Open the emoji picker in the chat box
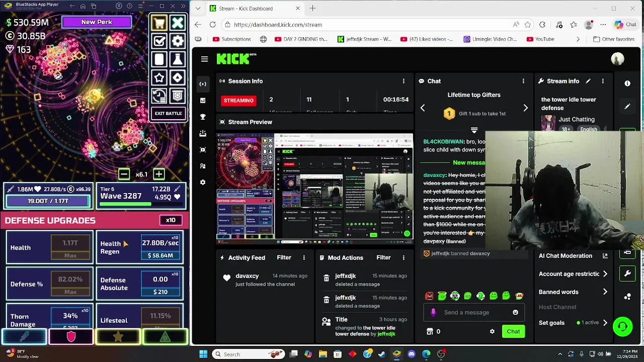Screen dimensions: 644x362 (x=515, y=312)
